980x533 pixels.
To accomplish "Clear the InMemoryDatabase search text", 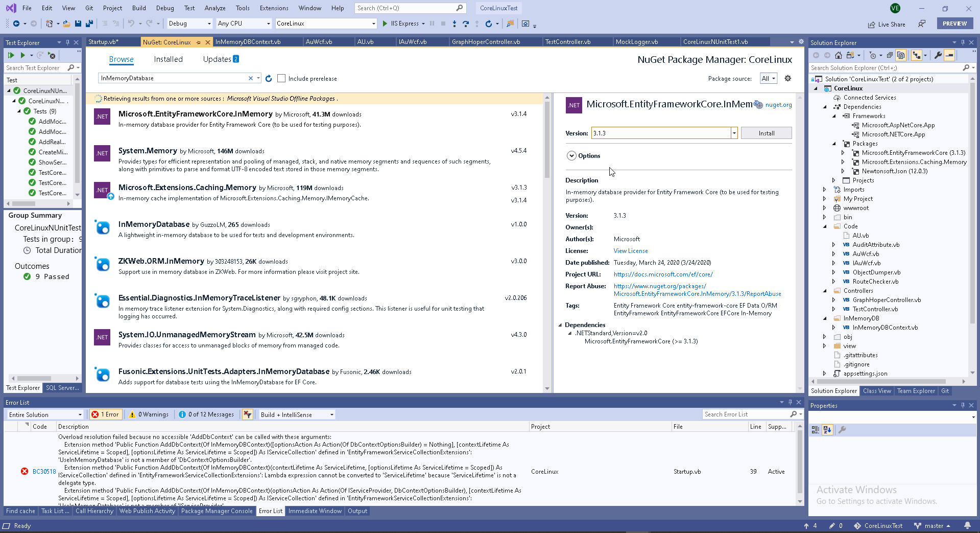I will (251, 78).
